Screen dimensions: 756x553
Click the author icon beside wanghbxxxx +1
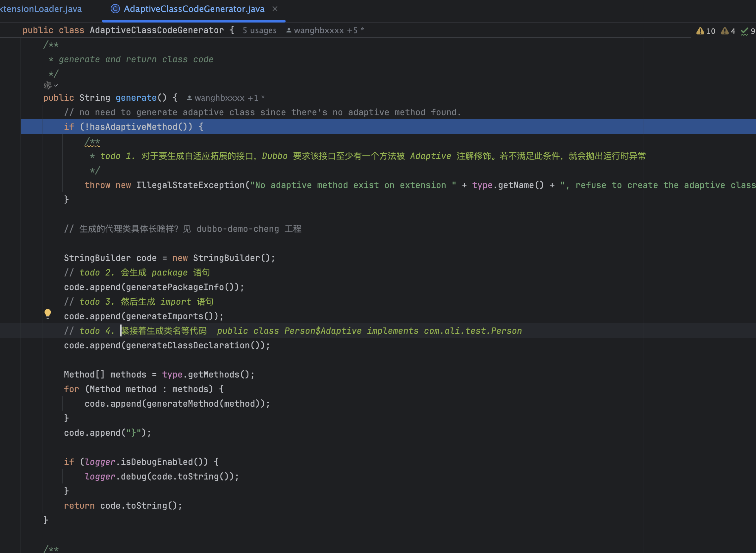point(189,98)
